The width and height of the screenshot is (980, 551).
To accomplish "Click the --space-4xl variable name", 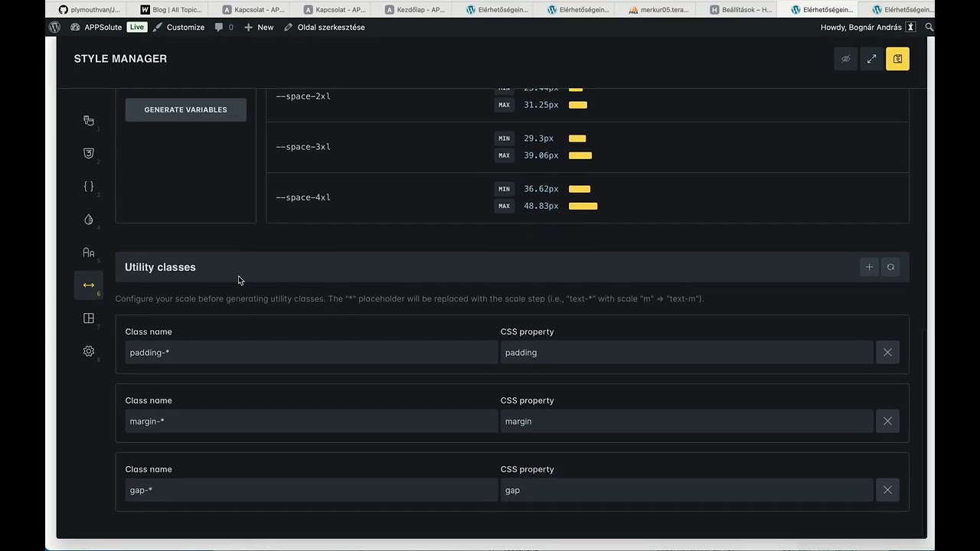I will [303, 197].
